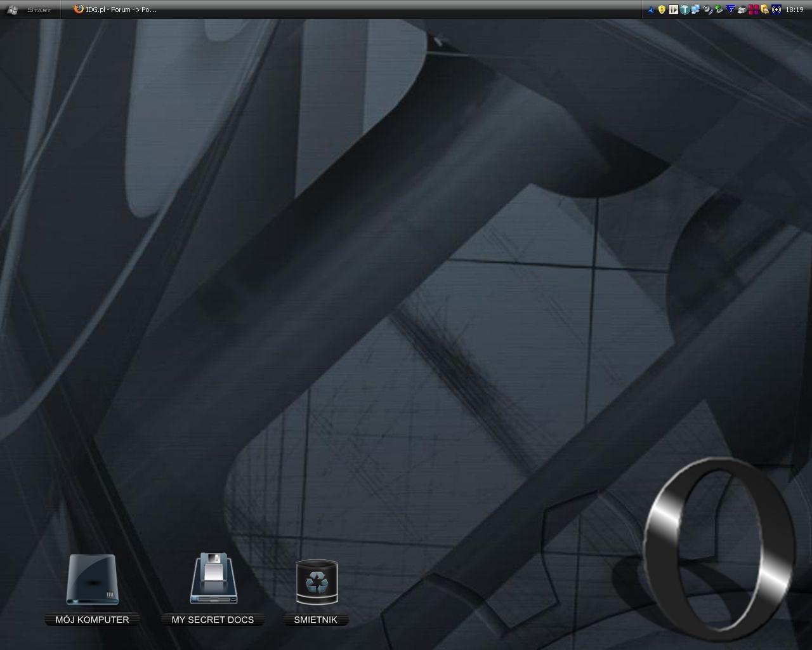Open the network computers tray icon
812x650 pixels.
pos(696,10)
